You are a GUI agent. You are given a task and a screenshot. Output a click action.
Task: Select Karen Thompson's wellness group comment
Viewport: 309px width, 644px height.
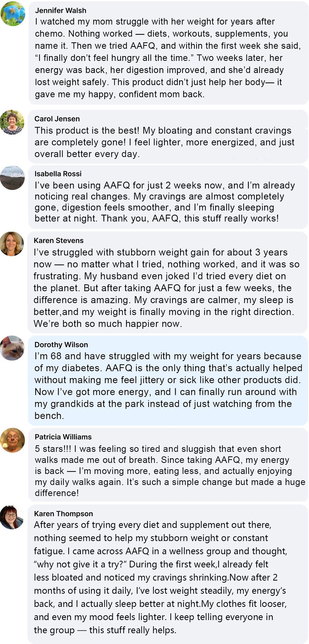click(160, 577)
